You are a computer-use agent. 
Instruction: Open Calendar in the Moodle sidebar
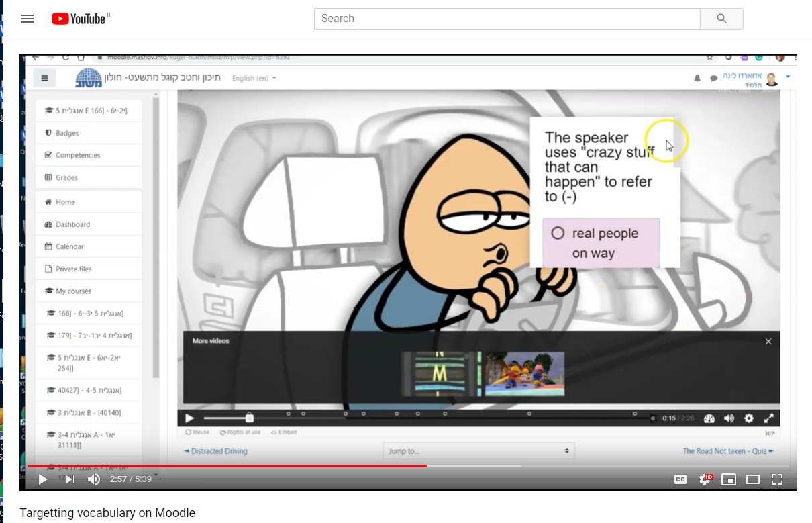(89, 246)
